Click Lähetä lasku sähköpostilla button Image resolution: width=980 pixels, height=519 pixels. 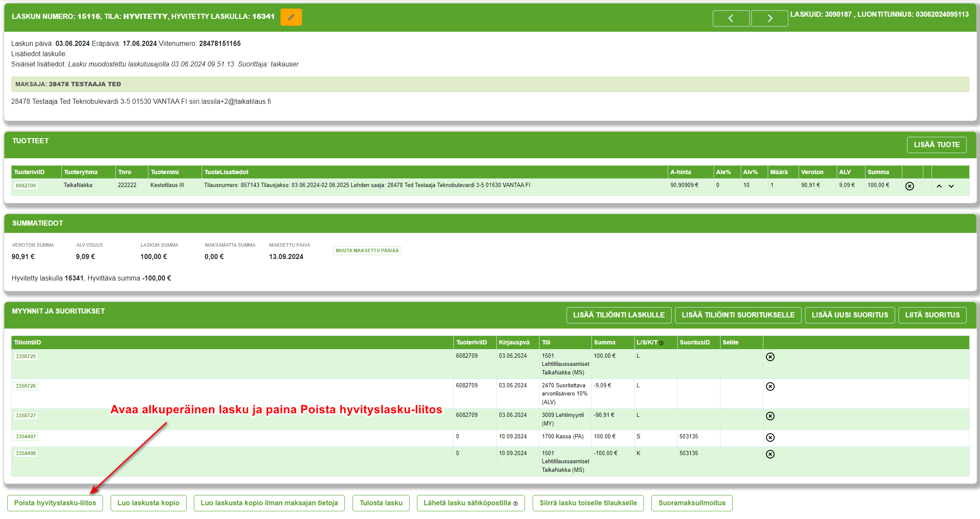tap(471, 503)
